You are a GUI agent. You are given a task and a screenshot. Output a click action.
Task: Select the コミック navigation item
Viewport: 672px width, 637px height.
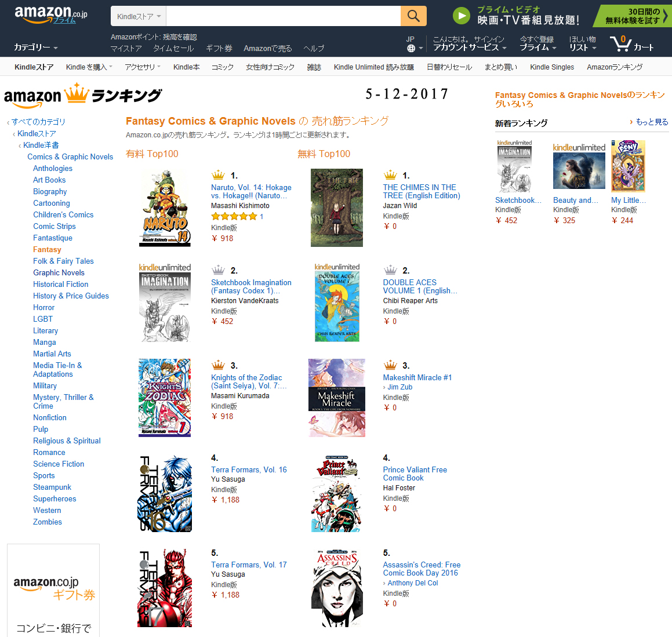(x=223, y=67)
